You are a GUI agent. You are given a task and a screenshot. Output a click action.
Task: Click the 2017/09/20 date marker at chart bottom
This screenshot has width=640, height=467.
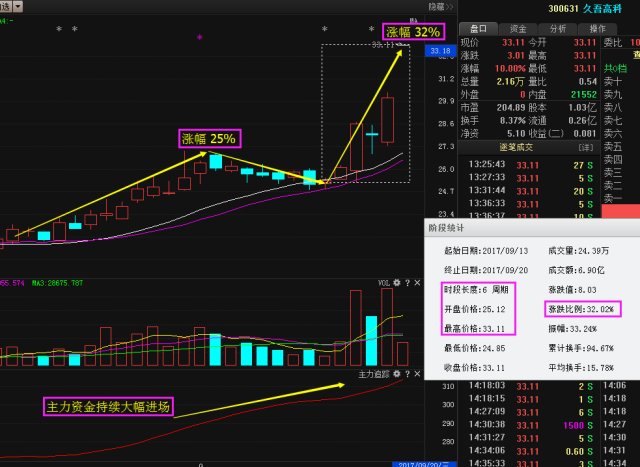pyautogui.click(x=422, y=464)
